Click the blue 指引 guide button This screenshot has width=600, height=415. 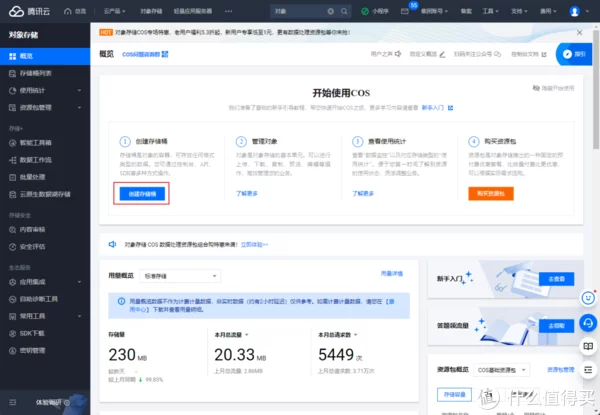pyautogui.click(x=575, y=54)
